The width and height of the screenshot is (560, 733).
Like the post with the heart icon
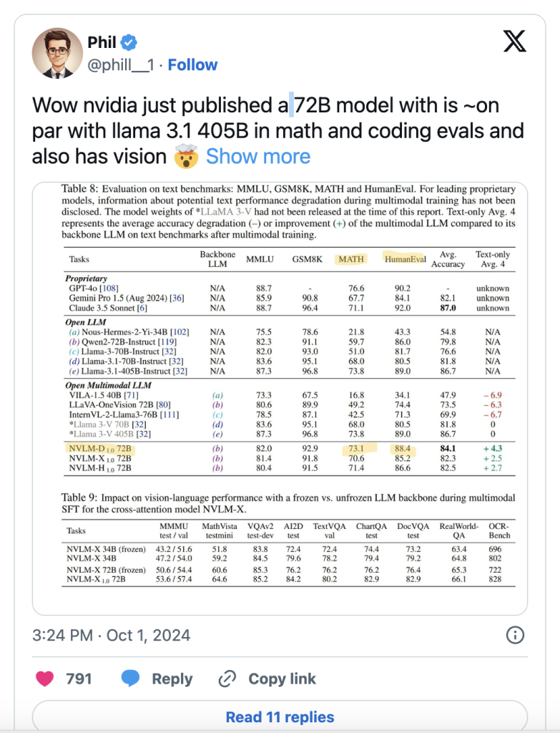coord(44,679)
